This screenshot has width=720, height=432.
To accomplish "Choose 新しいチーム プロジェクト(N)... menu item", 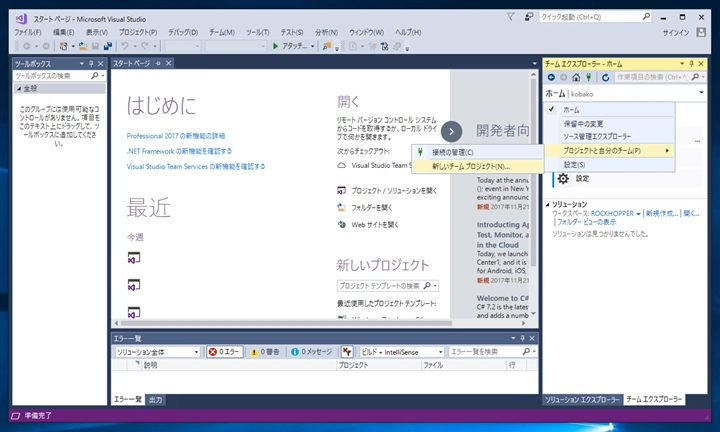I will pos(478,166).
